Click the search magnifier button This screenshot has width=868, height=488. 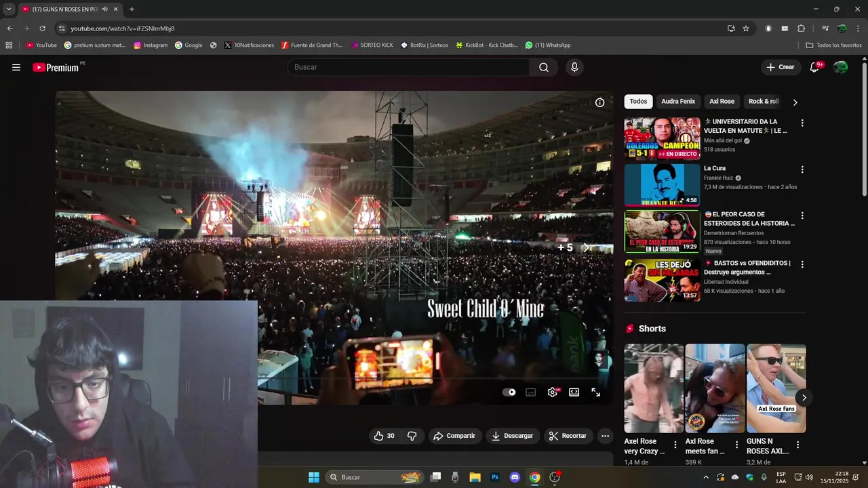click(x=544, y=67)
